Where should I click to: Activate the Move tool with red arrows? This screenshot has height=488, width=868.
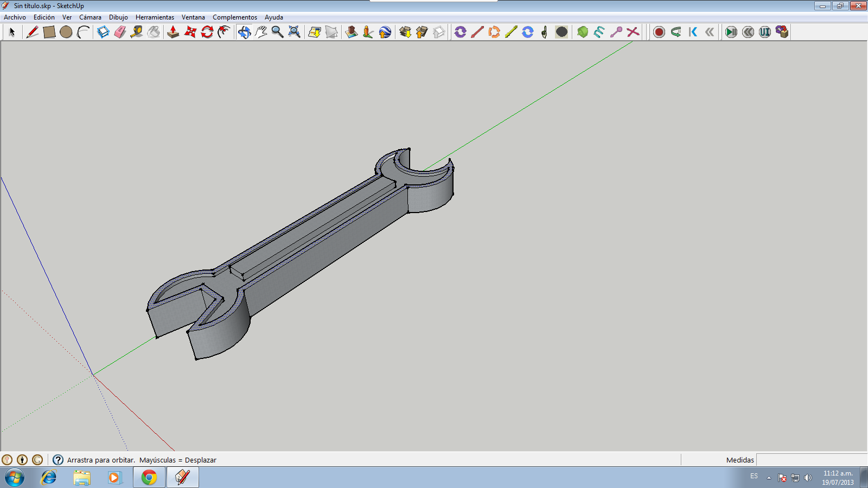190,32
